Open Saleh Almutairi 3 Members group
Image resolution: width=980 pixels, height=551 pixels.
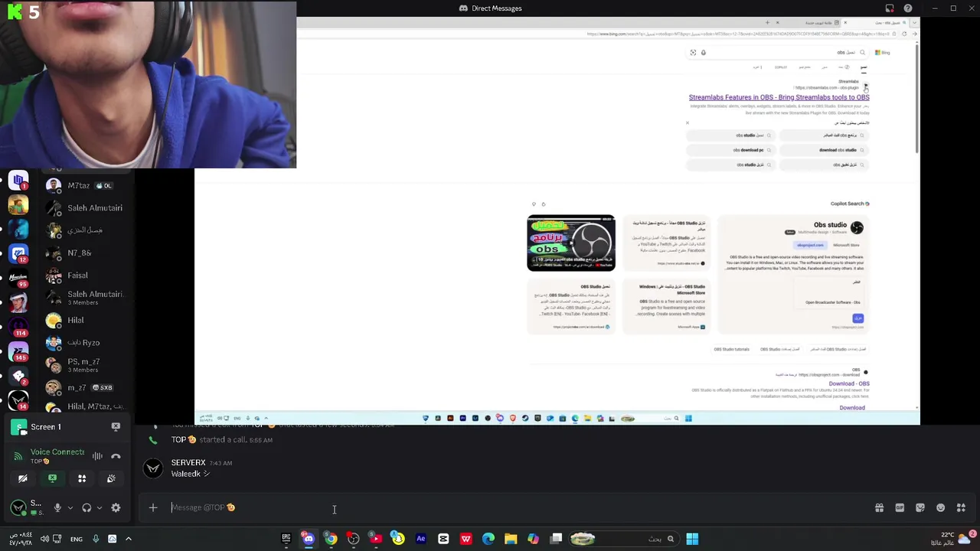coord(87,298)
